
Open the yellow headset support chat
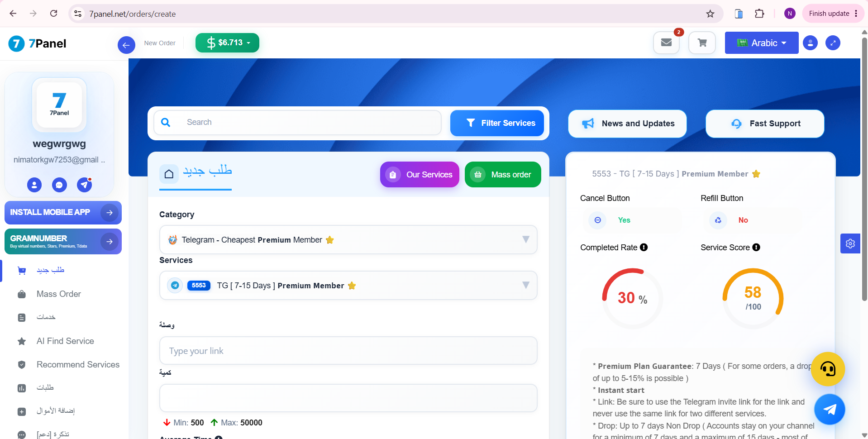[828, 369]
